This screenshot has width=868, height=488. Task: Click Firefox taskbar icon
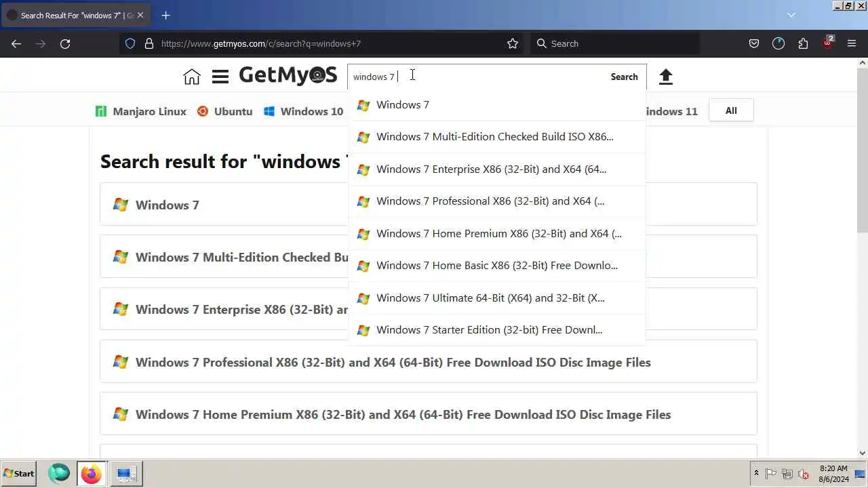pyautogui.click(x=91, y=473)
